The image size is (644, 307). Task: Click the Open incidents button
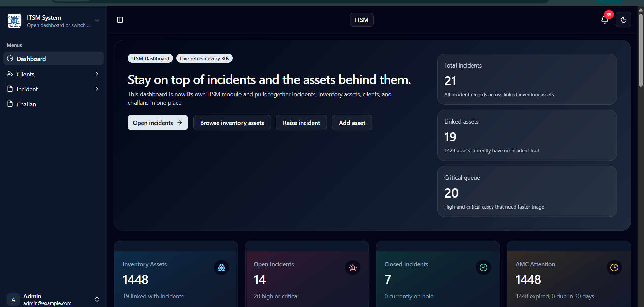[x=158, y=123]
